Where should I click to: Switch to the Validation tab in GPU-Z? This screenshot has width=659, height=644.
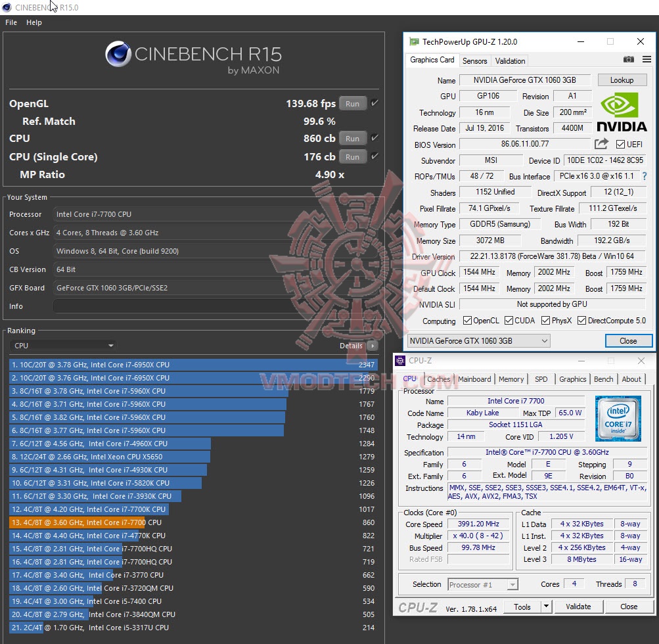510,61
